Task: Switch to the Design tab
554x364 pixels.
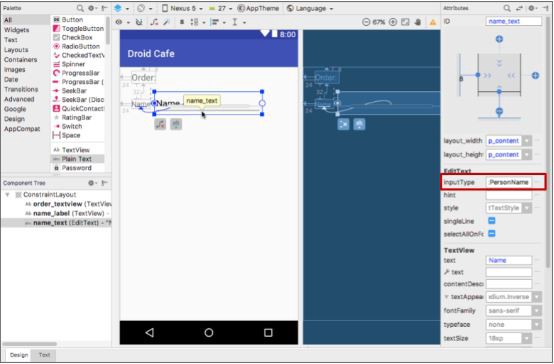Action: click(x=19, y=355)
